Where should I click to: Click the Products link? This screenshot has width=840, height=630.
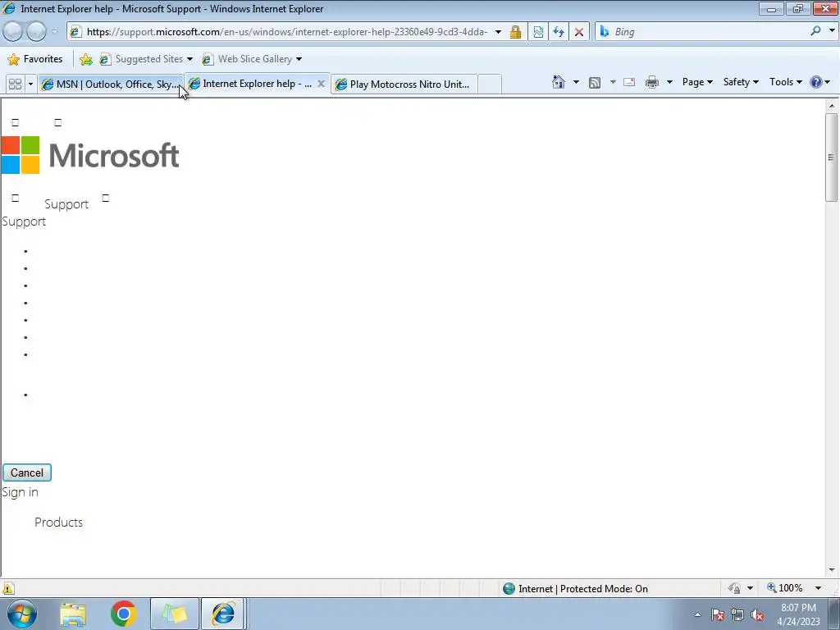point(58,523)
